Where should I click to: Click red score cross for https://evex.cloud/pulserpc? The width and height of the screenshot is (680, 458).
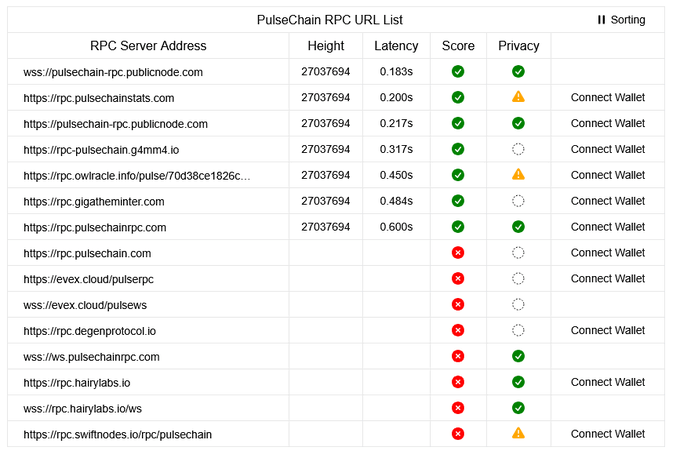click(x=458, y=278)
